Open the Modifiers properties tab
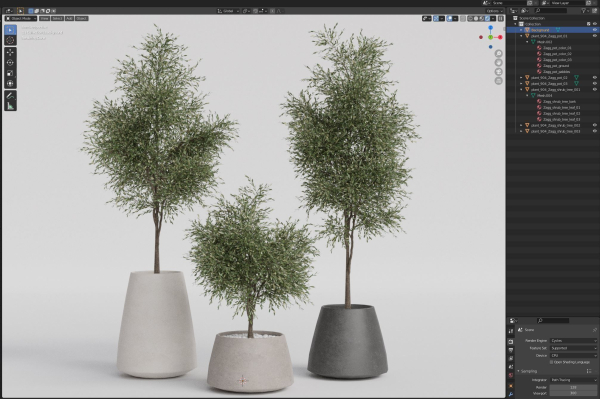Viewport: 600px width, 399px height. (511, 394)
